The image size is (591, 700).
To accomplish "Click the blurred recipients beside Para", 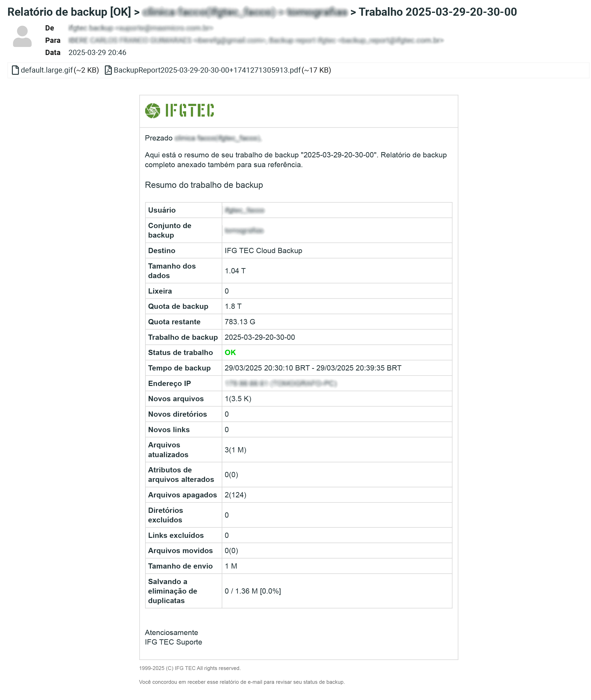I will point(256,40).
